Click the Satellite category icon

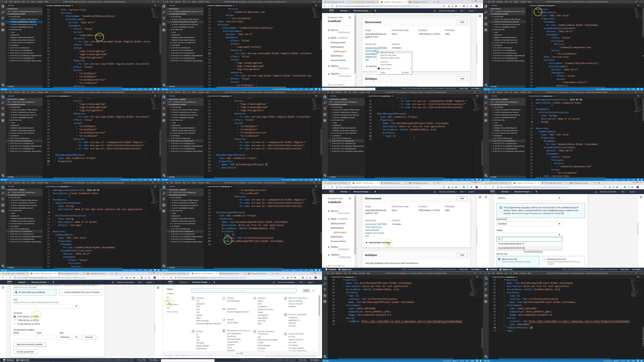[x=224, y=320]
